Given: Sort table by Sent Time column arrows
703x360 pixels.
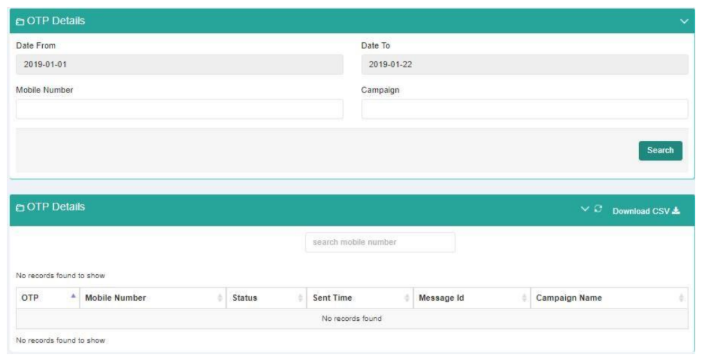Looking at the screenshot, I should [407, 298].
